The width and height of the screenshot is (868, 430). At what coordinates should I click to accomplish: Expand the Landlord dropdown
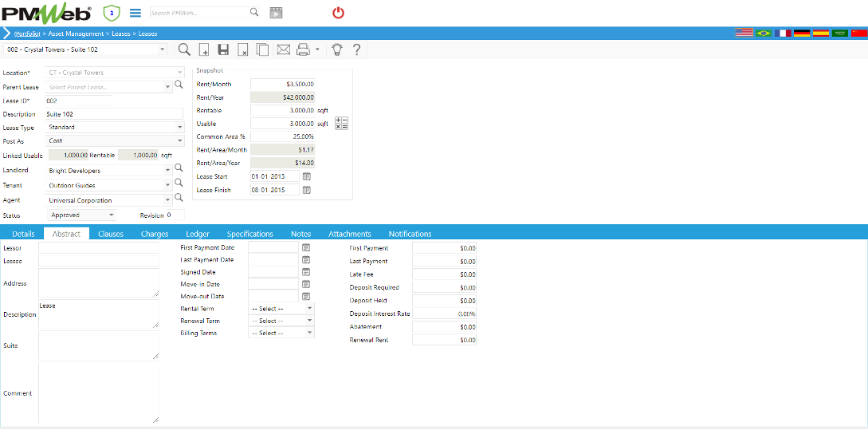[x=167, y=171]
